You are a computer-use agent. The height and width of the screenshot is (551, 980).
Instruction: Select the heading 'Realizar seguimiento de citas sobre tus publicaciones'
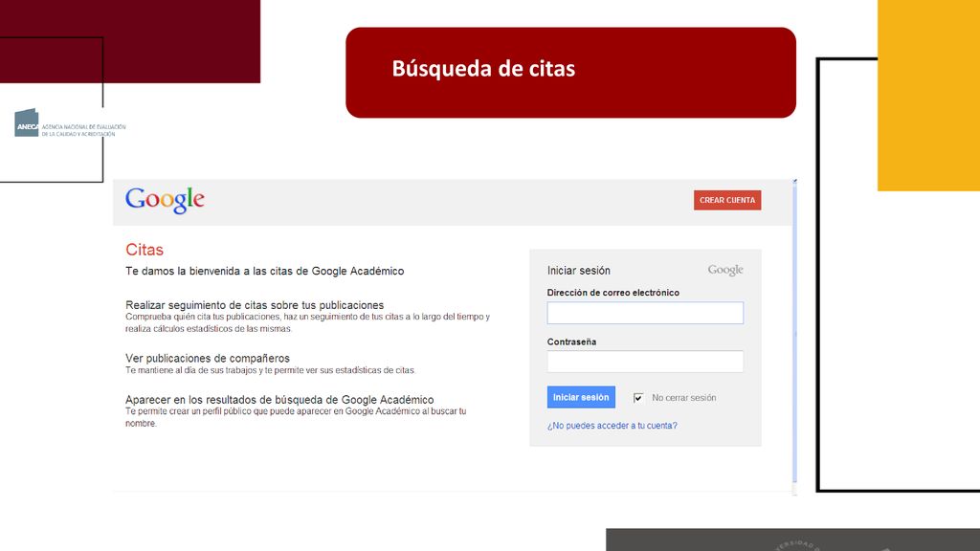(255, 305)
